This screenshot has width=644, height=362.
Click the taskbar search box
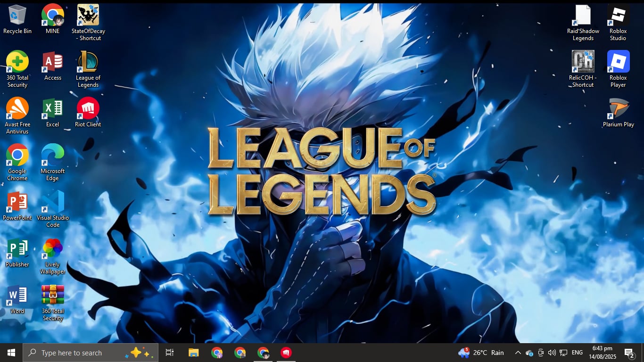pyautogui.click(x=91, y=353)
